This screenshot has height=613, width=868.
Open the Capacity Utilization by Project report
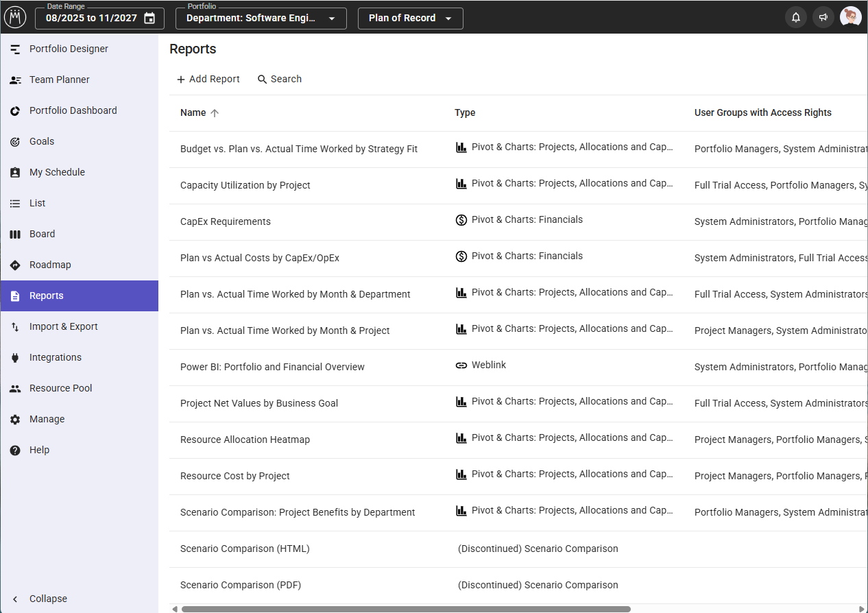click(x=245, y=185)
